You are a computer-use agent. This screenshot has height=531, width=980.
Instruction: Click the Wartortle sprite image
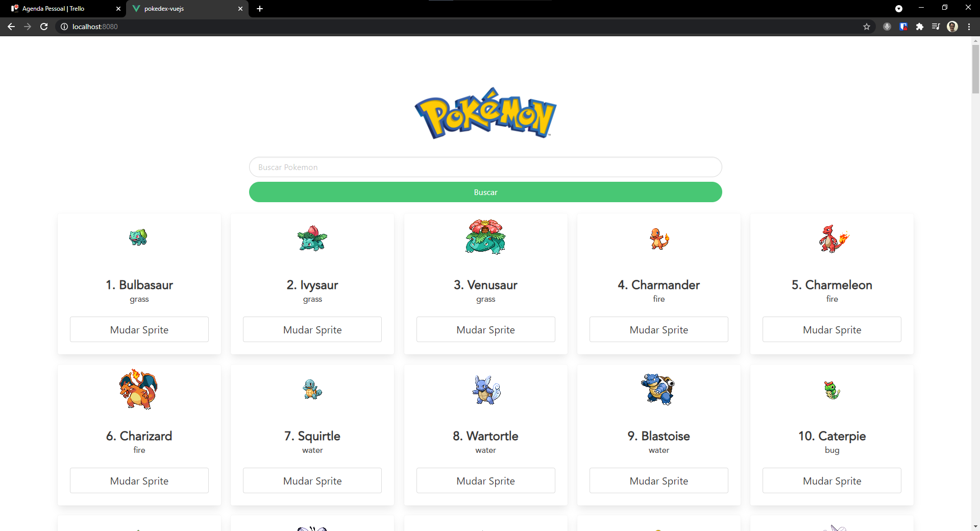point(486,390)
